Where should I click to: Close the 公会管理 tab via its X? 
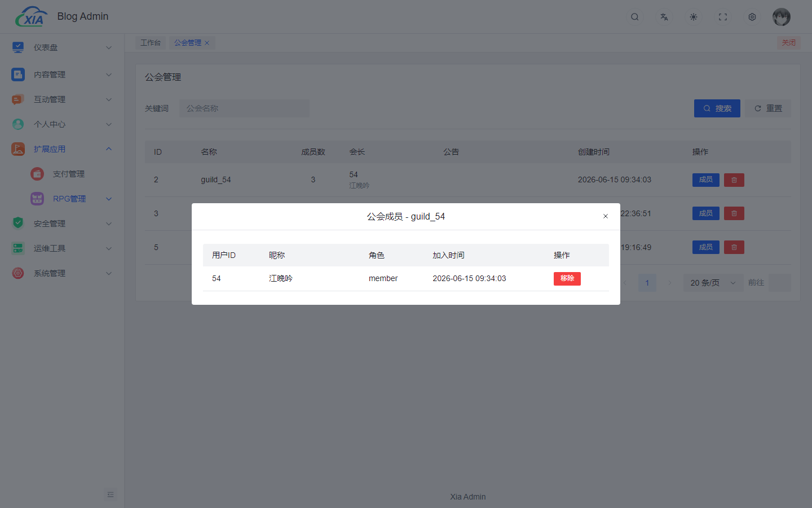click(x=207, y=43)
